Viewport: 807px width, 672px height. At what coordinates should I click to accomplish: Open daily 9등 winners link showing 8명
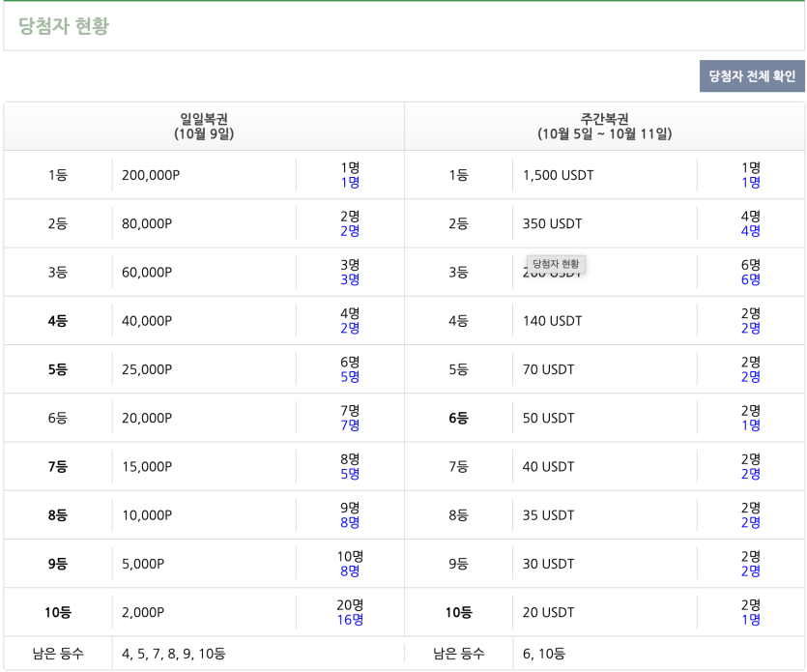point(350,571)
